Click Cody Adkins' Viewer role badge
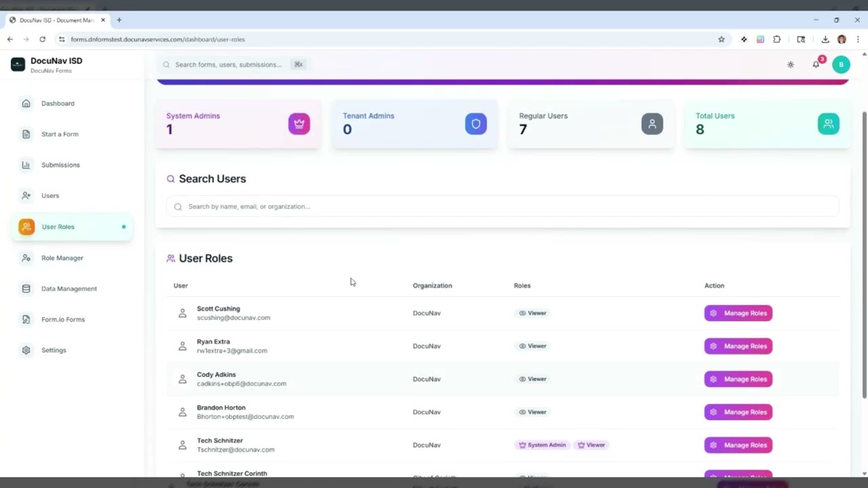 532,379
